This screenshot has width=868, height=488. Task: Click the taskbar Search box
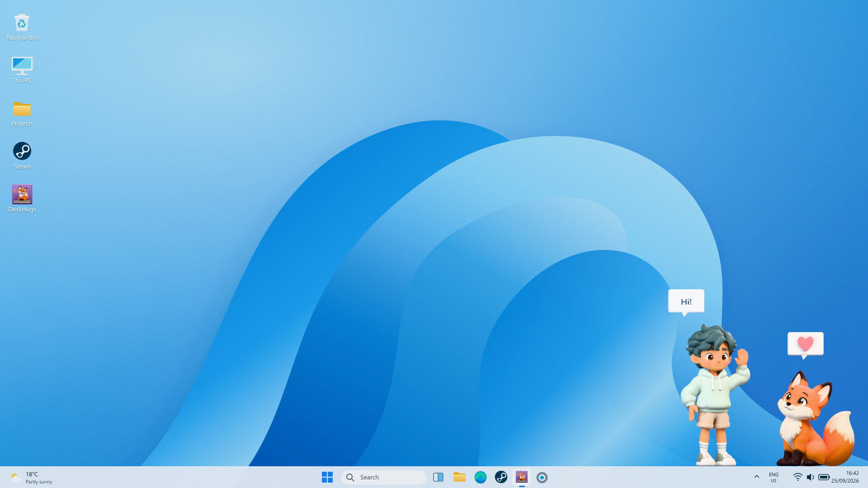(x=384, y=477)
